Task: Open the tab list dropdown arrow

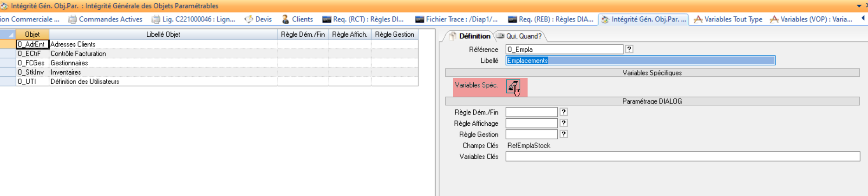Action: tap(859, 6)
